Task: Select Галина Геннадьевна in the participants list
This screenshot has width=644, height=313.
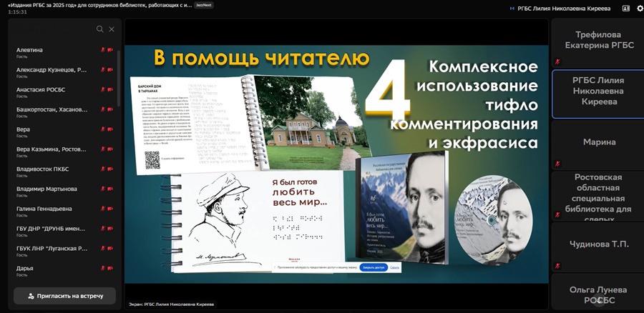Action: tap(44, 209)
